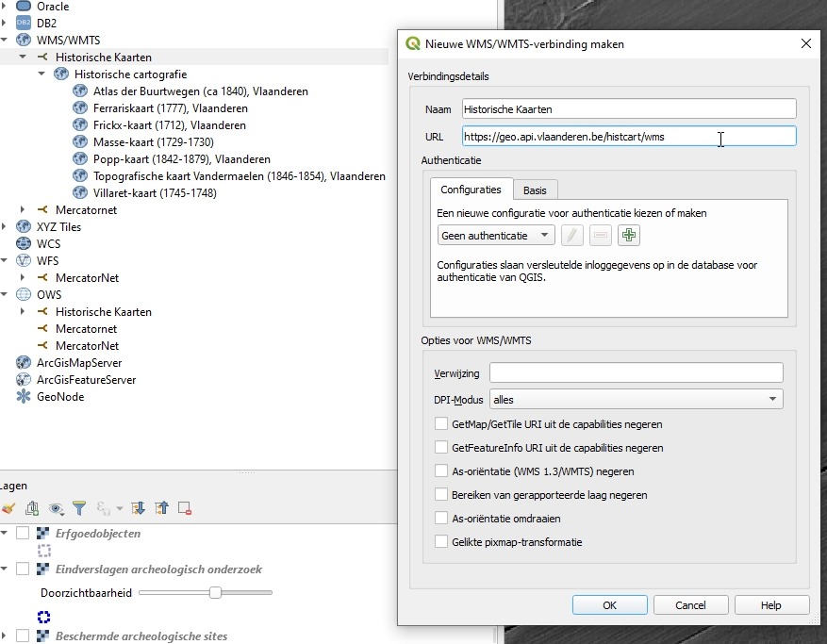Expand the XYZ Tiles node
Viewport: 827px width, 644px height.
[x=4, y=227]
